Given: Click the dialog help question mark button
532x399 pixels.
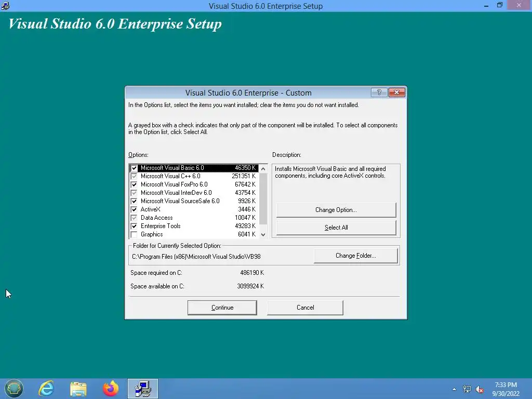Looking at the screenshot, I should pyautogui.click(x=379, y=92).
